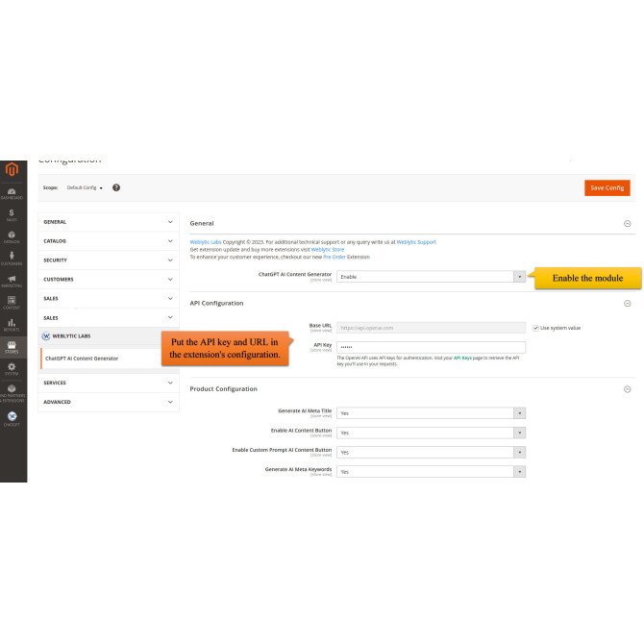Viewport: 644px width, 644px height.
Task: Expand the Services config section
Action: [x=109, y=383]
